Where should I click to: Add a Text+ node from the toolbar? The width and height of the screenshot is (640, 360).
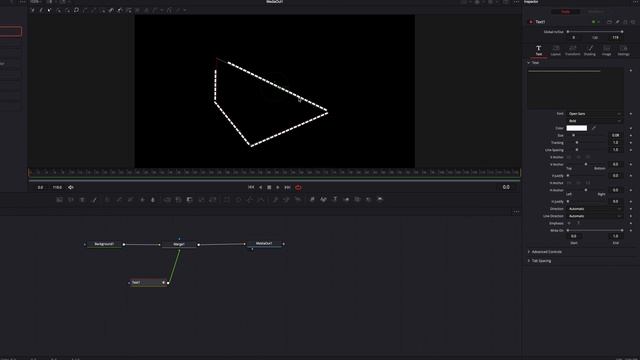[82, 200]
